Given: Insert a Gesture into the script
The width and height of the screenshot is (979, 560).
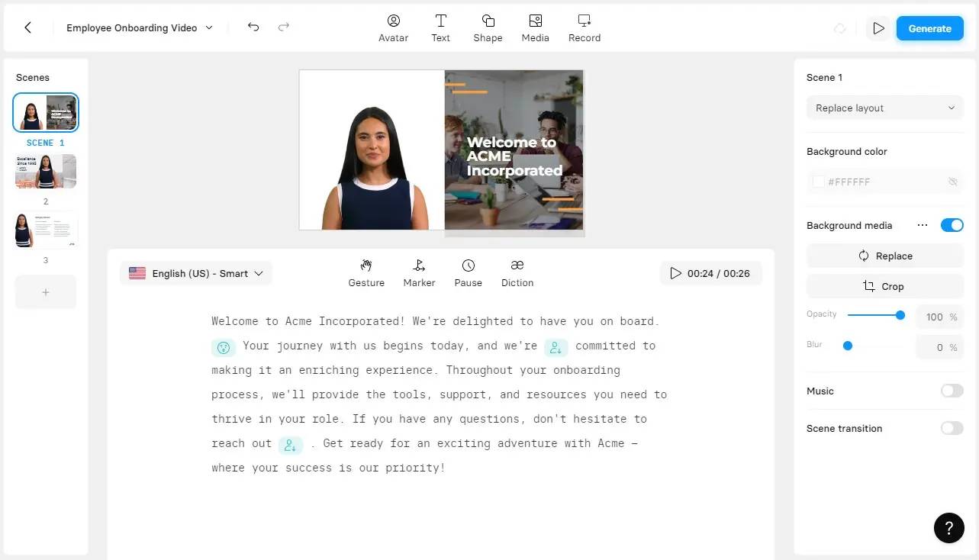Looking at the screenshot, I should (x=366, y=272).
